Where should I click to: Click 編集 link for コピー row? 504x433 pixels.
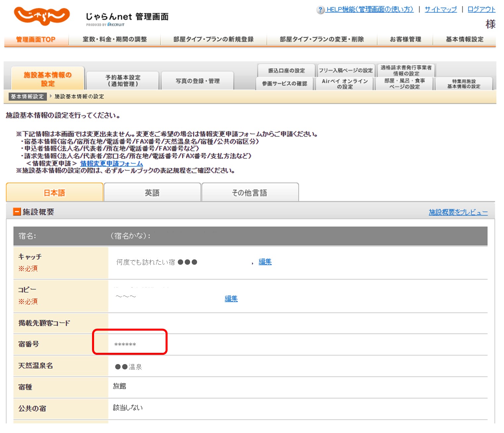point(231,298)
